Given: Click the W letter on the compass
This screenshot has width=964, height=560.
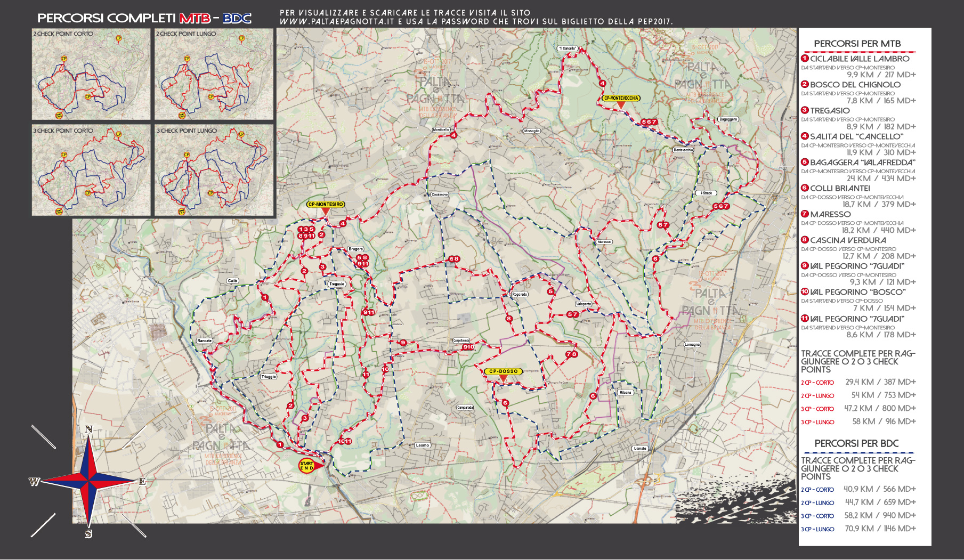Looking at the screenshot, I should click(x=34, y=482).
